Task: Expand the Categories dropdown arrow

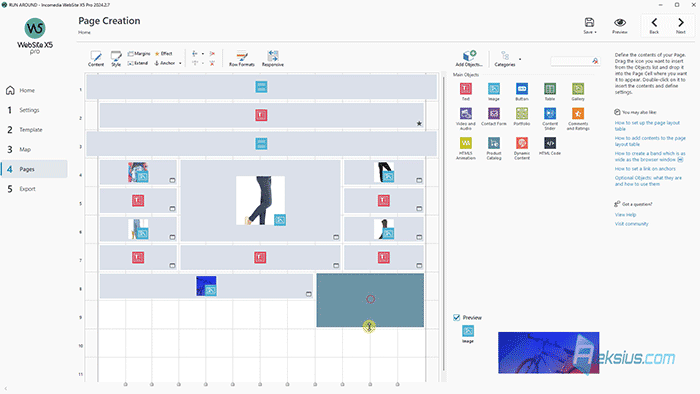Action: [520, 59]
